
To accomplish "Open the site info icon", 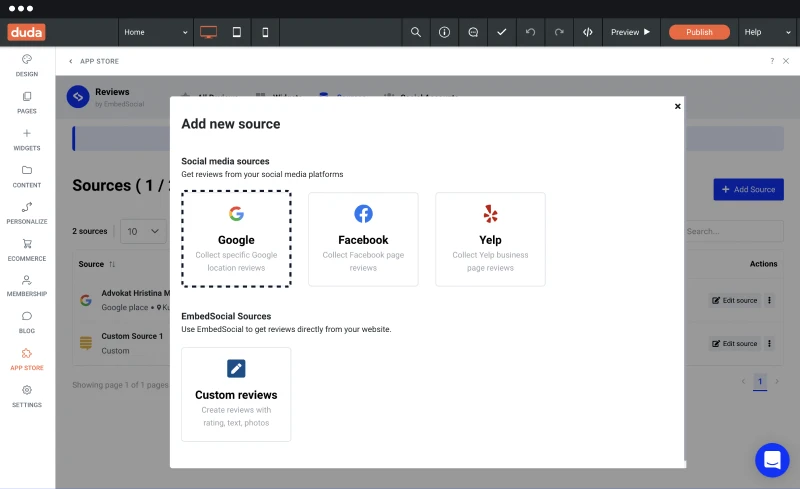I will pos(444,32).
